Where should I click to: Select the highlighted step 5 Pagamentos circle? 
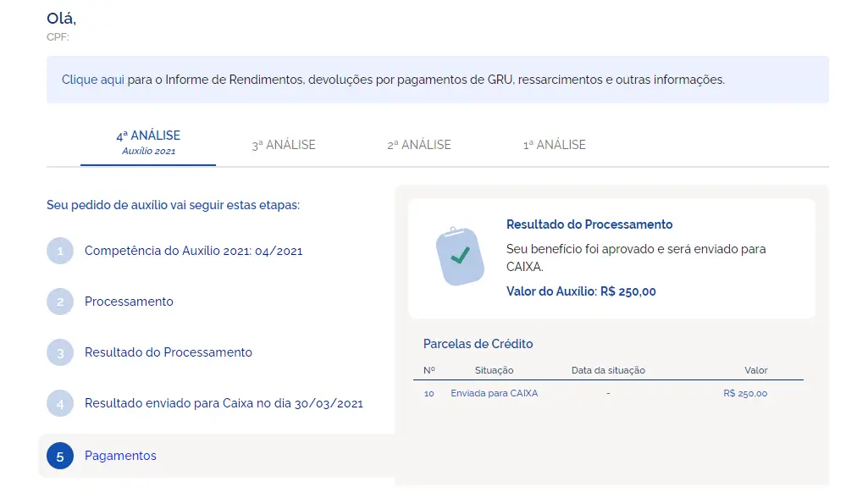59,456
